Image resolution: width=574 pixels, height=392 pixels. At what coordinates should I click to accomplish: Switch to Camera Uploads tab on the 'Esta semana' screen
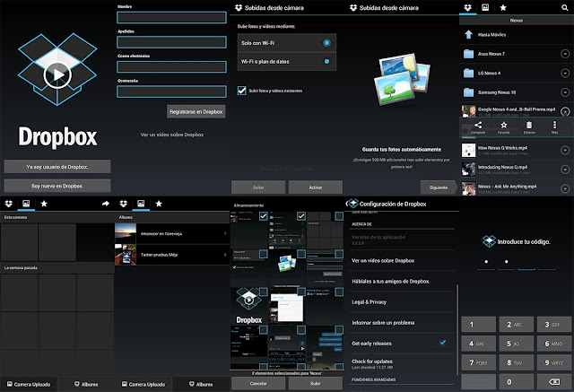click(29, 384)
